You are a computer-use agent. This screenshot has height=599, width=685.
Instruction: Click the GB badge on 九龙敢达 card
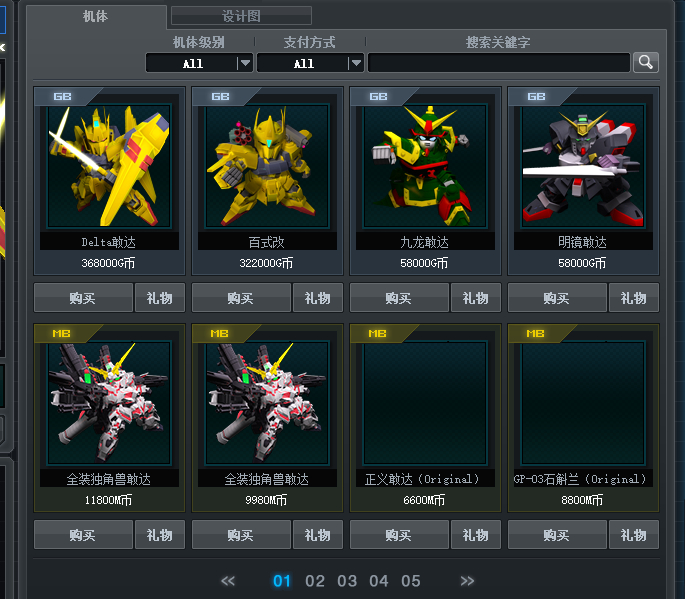[379, 97]
